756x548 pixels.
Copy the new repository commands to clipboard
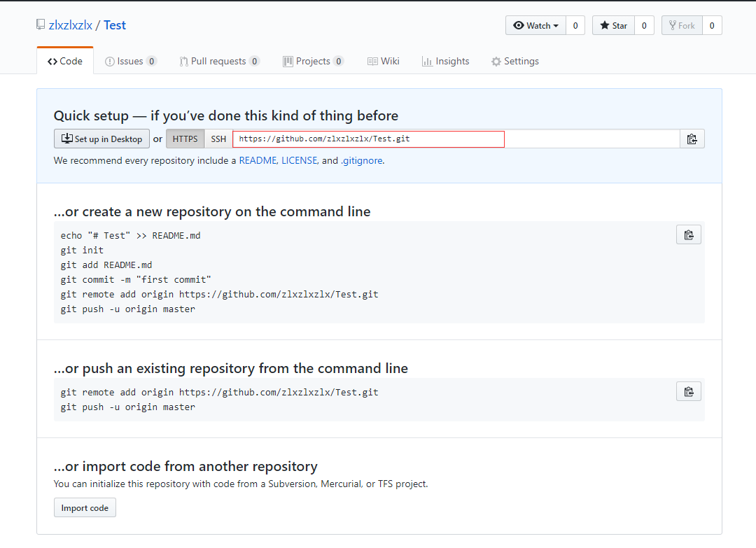coord(689,234)
